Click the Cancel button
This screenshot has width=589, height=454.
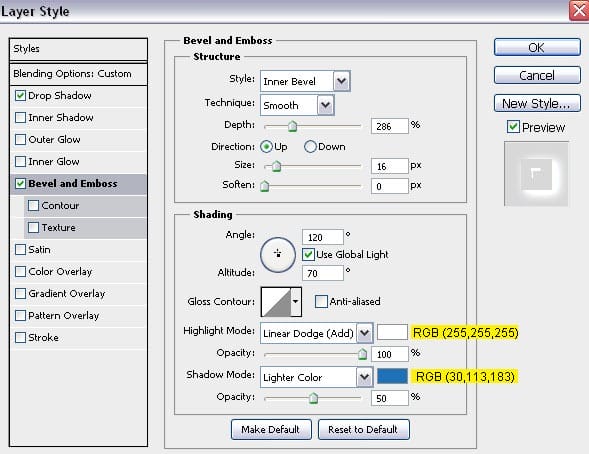[537, 75]
